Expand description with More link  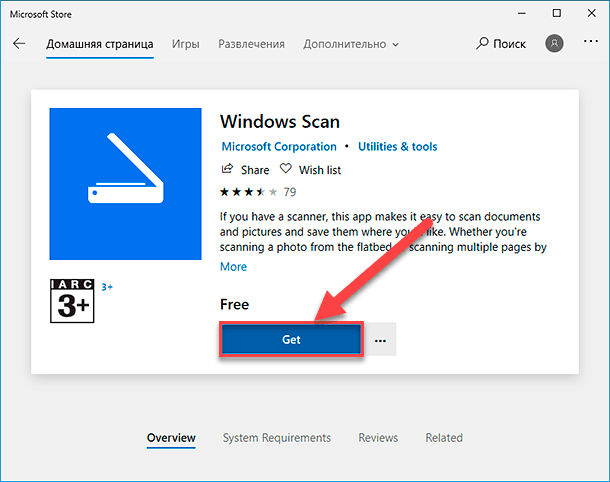tap(233, 267)
